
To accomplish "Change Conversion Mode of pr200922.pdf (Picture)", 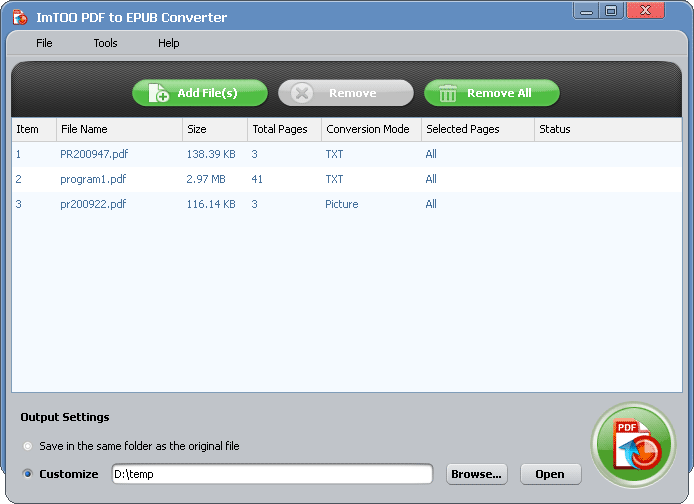I will 342,204.
